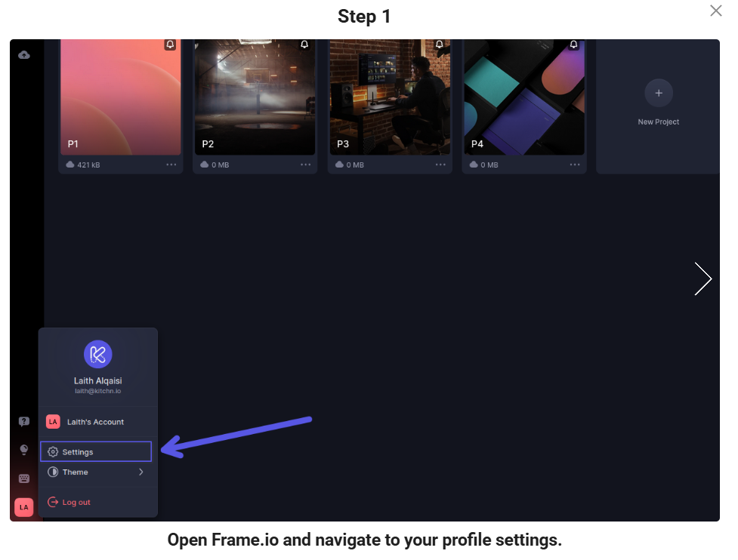Open the three-dot menu for P3
This screenshot has height=560, width=738.
point(440,165)
